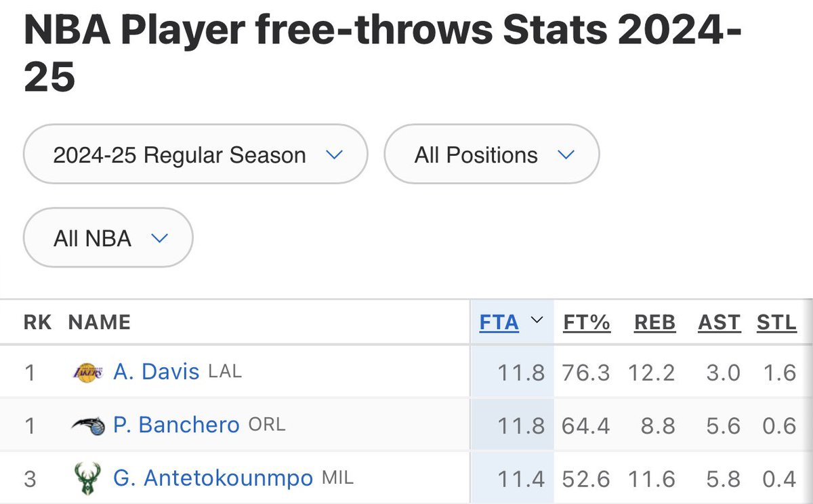
Task: Sort by the AST column header
Action: pyautogui.click(x=719, y=323)
